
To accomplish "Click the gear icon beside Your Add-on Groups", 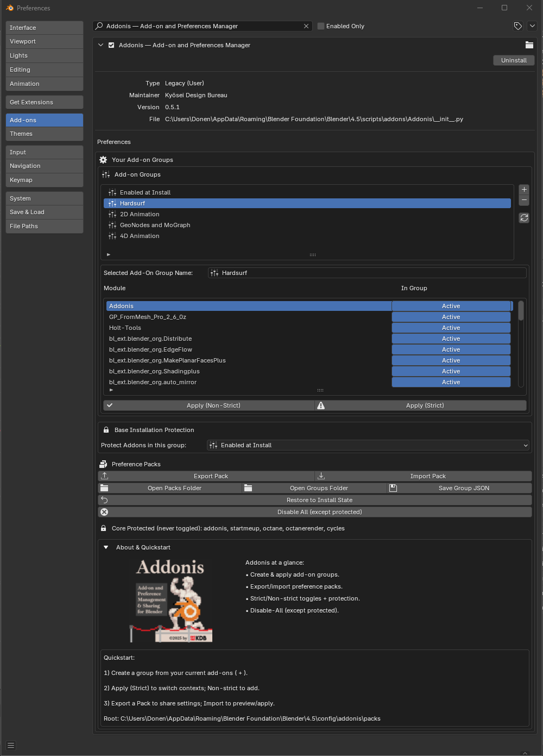I will click(103, 160).
